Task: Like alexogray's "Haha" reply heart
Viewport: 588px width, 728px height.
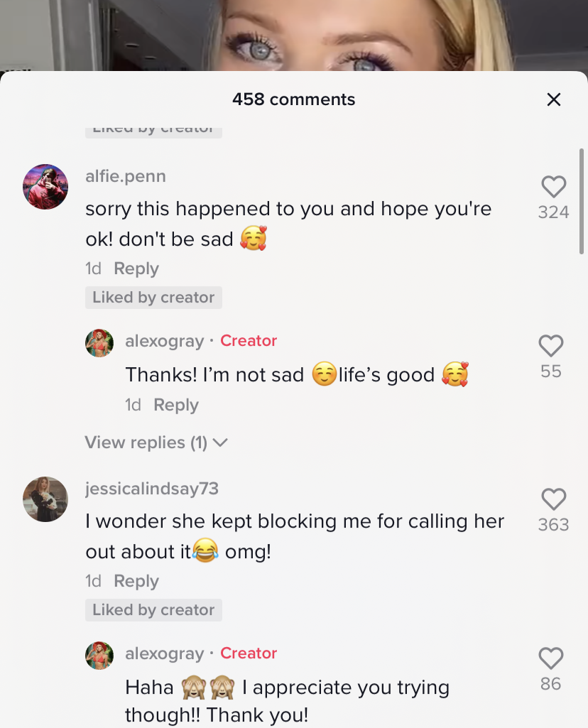Action: (550, 659)
